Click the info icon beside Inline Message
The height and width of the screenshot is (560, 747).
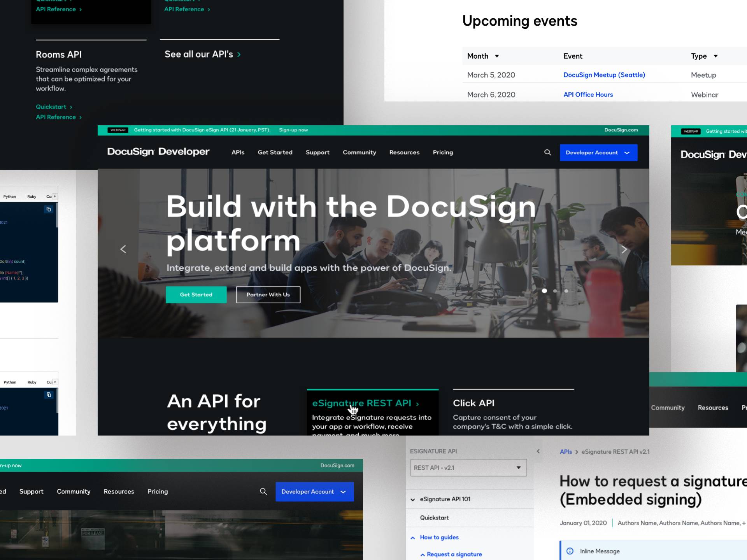570,551
